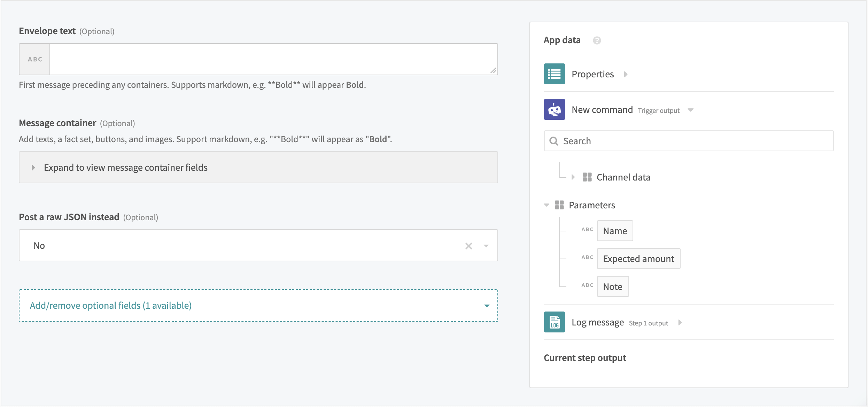Screen dimensions: 868x407
Task: Collapse New command trigger output
Action: [x=690, y=110]
